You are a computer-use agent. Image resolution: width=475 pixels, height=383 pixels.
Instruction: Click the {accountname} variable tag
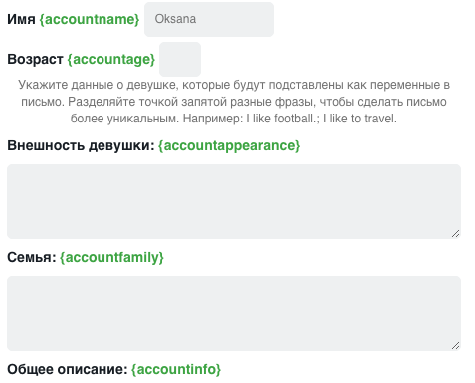pos(89,19)
